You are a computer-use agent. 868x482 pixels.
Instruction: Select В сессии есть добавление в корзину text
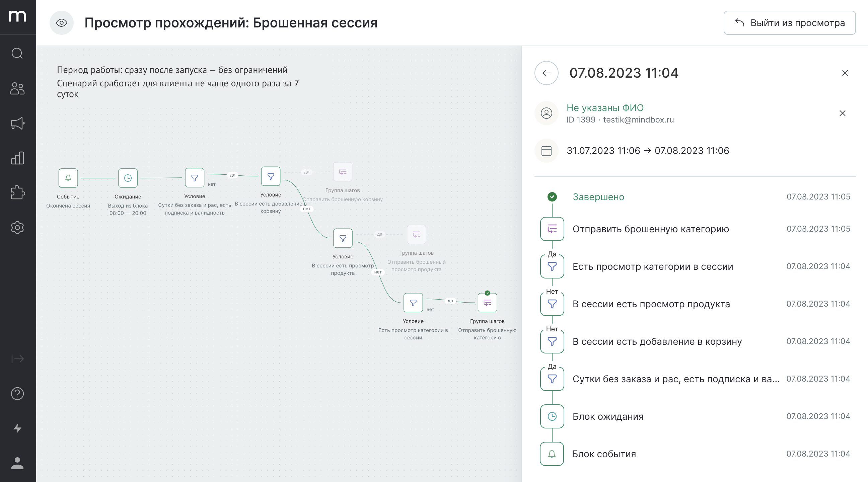pyautogui.click(x=657, y=341)
